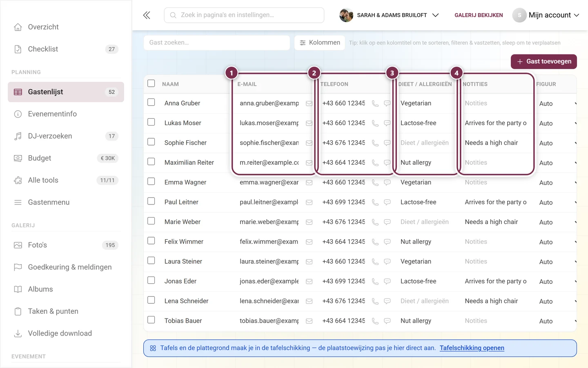Click the Gast zoeken search field
The height and width of the screenshot is (368, 588).
tap(216, 43)
